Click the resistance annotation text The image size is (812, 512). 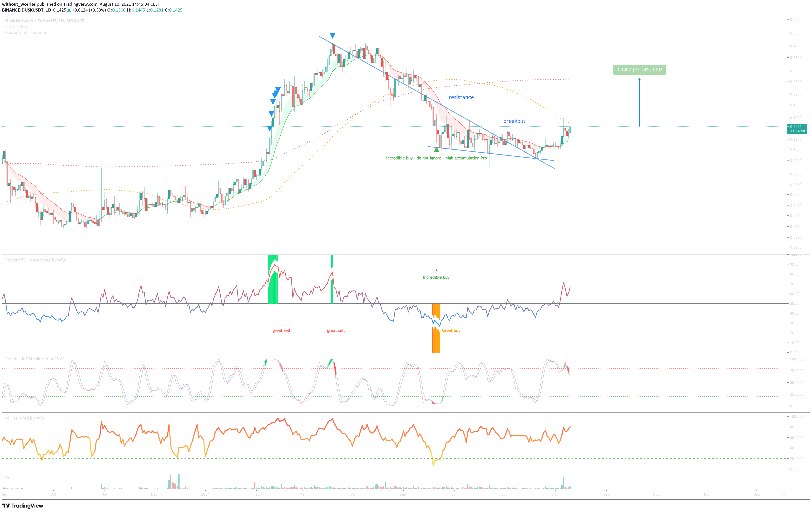coord(461,97)
